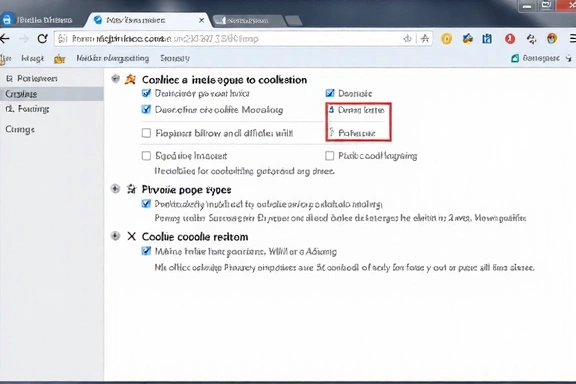Image resolution: width=576 pixels, height=384 pixels.
Task: Click the description line under 'Sgod iioe Imacert'
Action: pos(244,171)
